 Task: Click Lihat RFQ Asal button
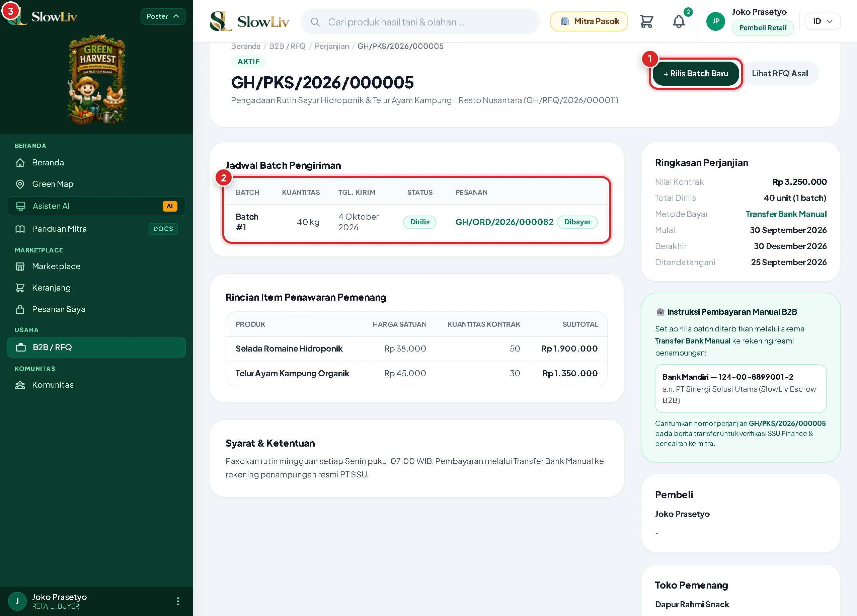[x=780, y=74]
